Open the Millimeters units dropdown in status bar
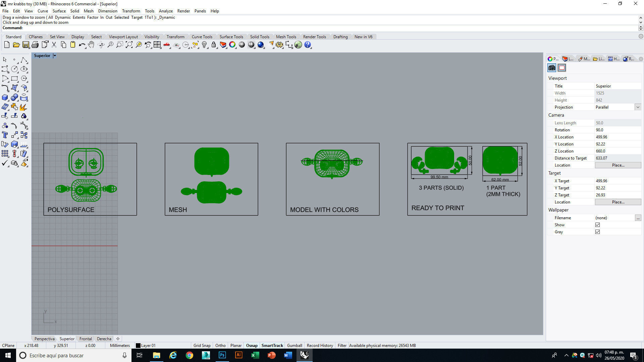This screenshot has height=362, width=644. (120, 346)
